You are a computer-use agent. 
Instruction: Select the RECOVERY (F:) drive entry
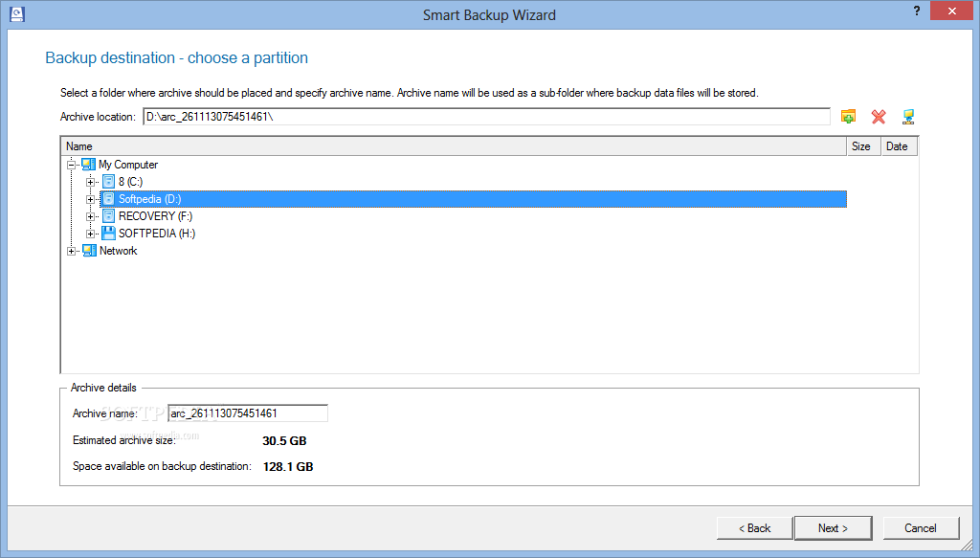point(156,216)
